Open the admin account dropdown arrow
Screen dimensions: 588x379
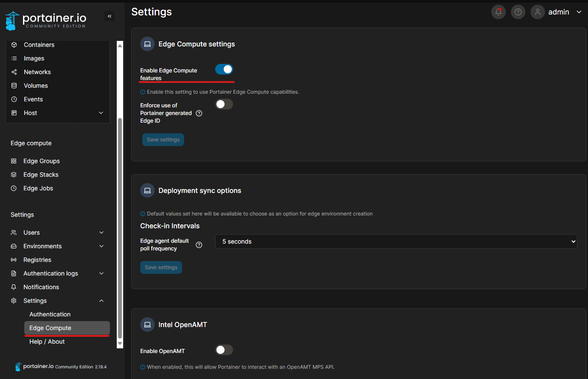579,12
